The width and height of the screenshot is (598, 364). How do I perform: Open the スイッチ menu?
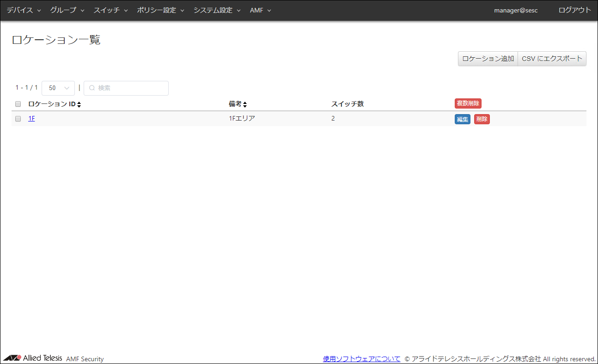[x=110, y=10]
